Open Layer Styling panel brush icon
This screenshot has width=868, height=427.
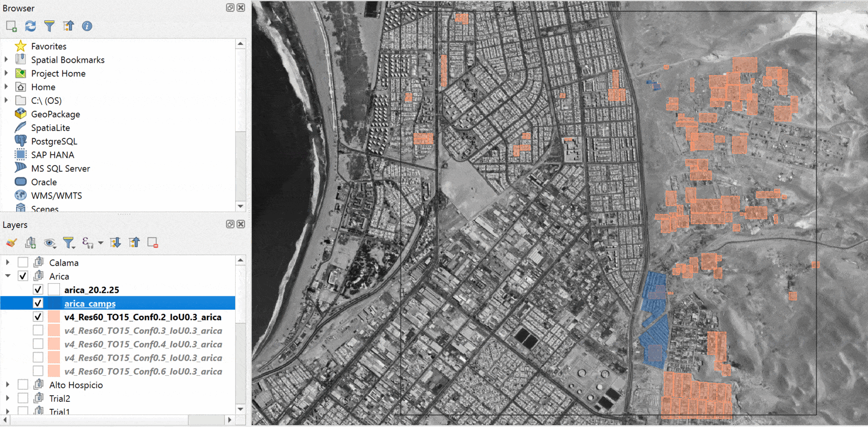coord(12,243)
